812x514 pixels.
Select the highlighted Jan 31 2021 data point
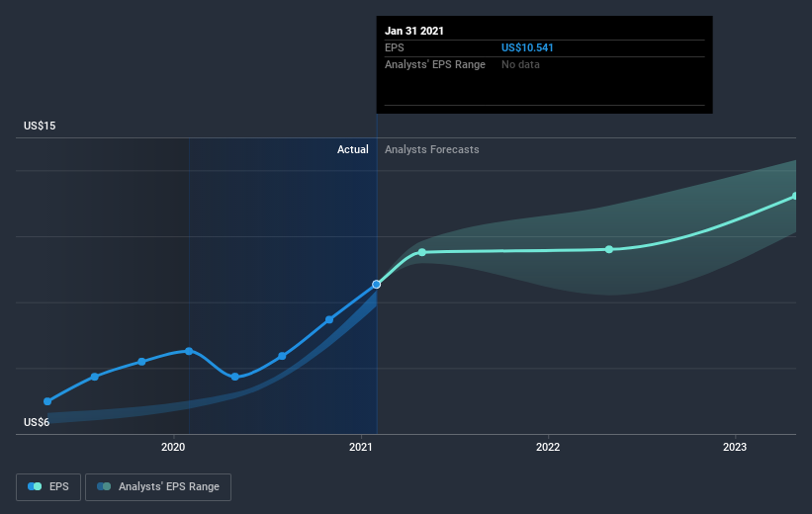click(x=377, y=284)
